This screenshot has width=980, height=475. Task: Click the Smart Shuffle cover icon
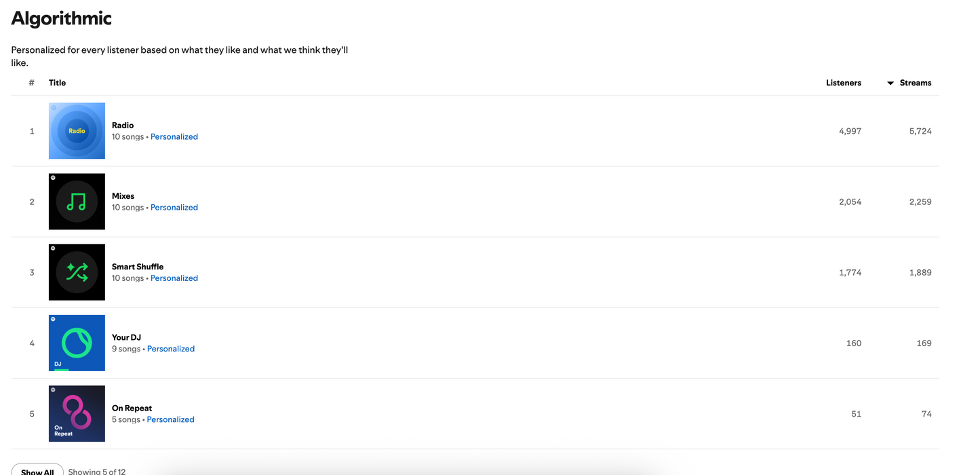[77, 272]
